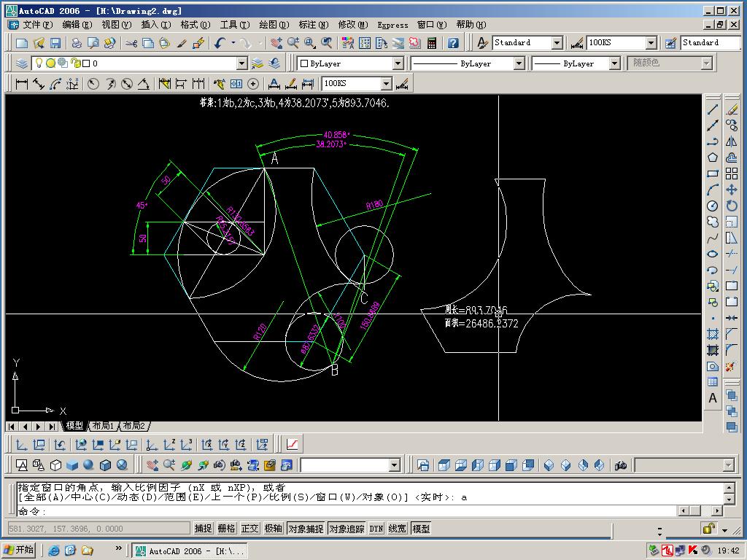This screenshot has width=747, height=560.
Task: Click the 开始 Start button
Action: pyautogui.click(x=19, y=551)
